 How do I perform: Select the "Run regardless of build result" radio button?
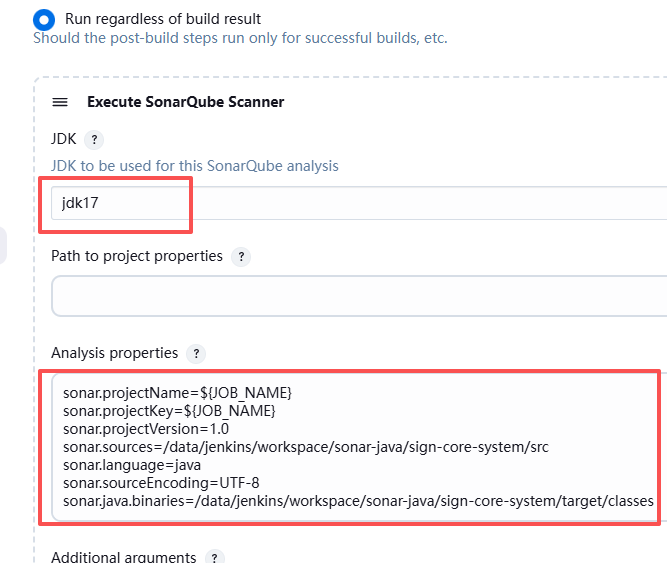[43, 19]
